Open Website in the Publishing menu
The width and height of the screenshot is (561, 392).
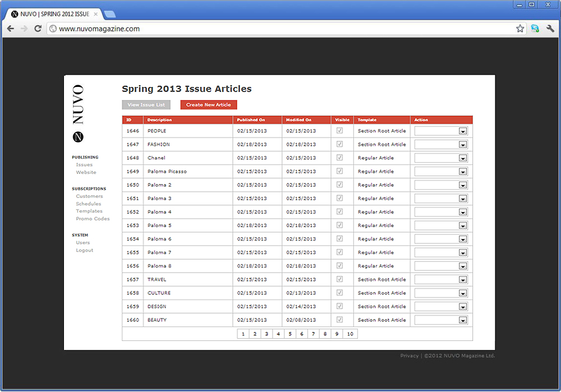(86, 172)
